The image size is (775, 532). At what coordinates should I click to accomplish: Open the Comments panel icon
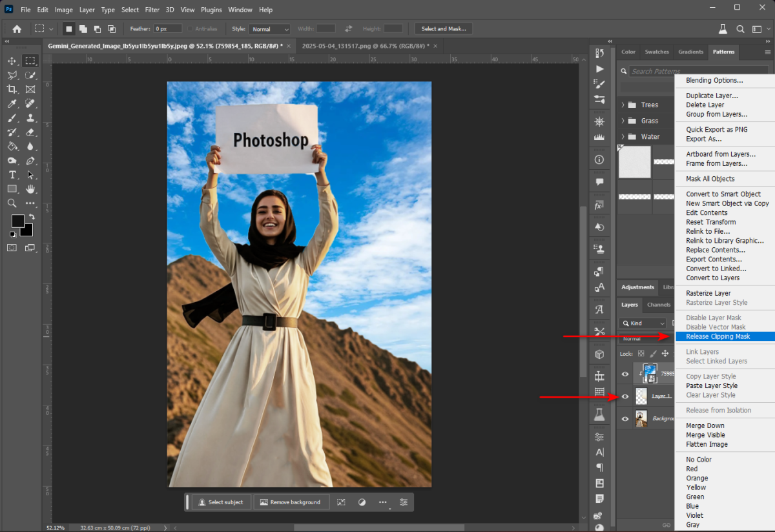tap(599, 182)
